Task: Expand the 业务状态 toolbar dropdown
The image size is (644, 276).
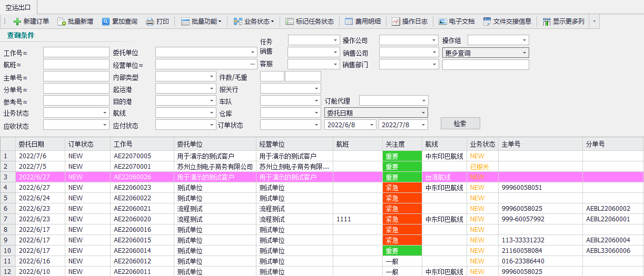Action: click(x=254, y=22)
